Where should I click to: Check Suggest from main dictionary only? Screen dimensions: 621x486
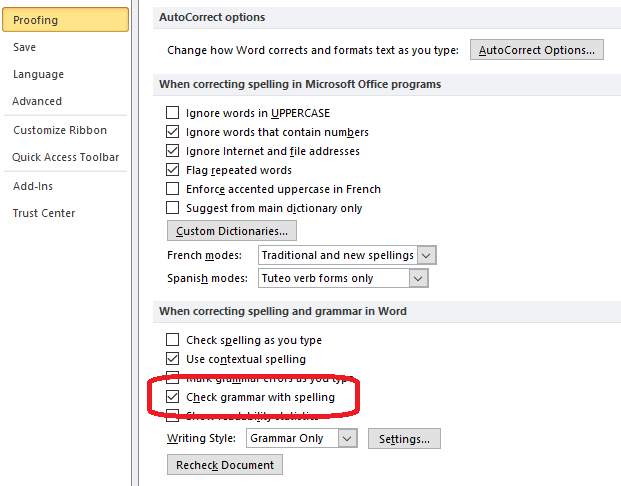(173, 208)
